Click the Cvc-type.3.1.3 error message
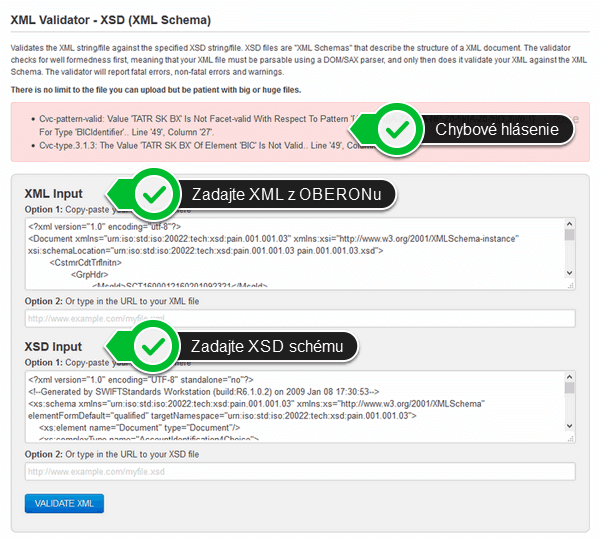The height and width of the screenshot is (540, 600). point(190,145)
